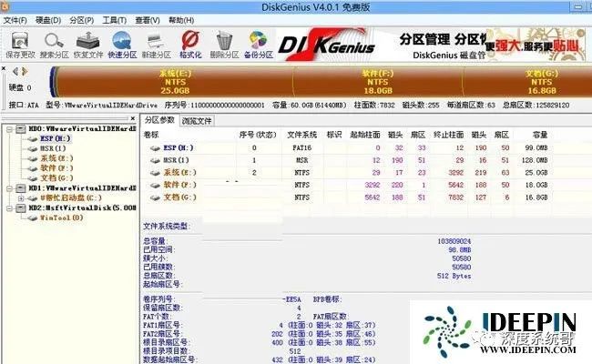592x364 pixels.
Task: Collapse the HD1 disk tree node
Action: pyautogui.click(x=9, y=188)
